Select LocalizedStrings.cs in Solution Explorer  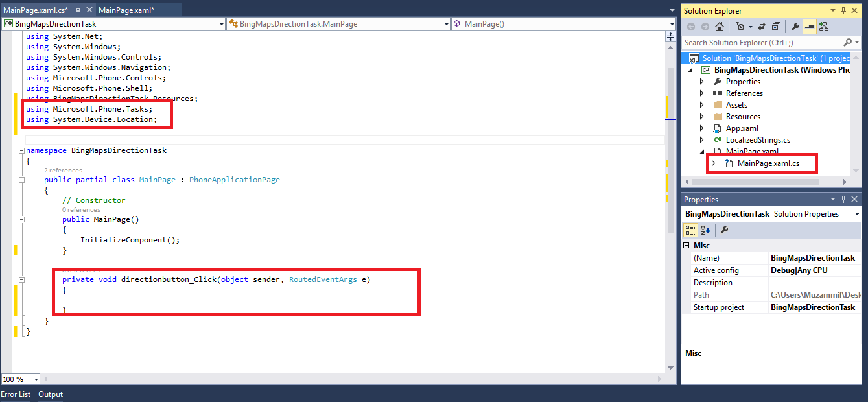point(758,140)
